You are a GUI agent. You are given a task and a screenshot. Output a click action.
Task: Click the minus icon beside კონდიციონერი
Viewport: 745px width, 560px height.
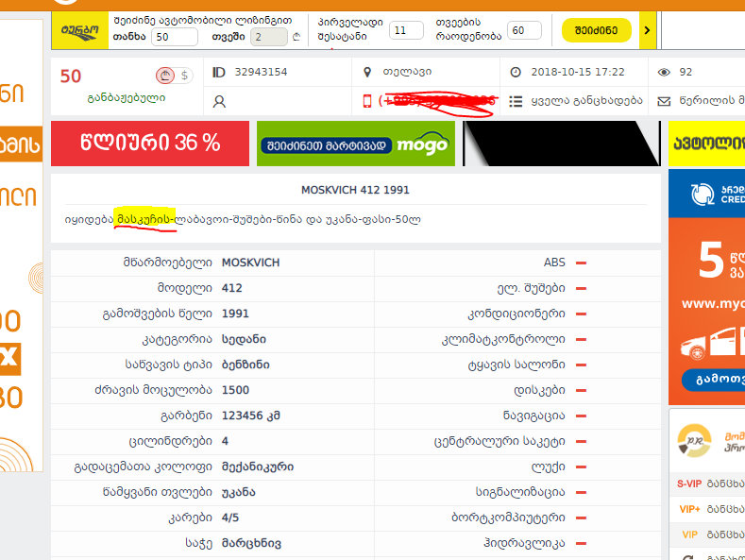(x=581, y=314)
